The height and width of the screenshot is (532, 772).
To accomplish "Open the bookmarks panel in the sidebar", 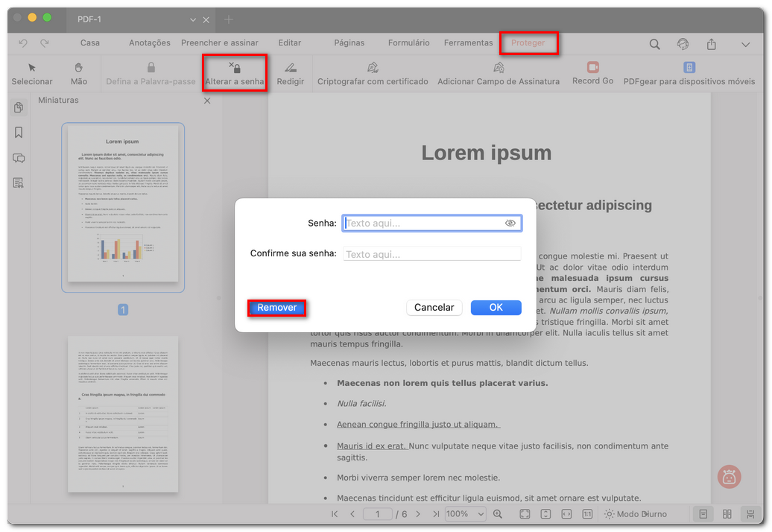I will pos(19,133).
